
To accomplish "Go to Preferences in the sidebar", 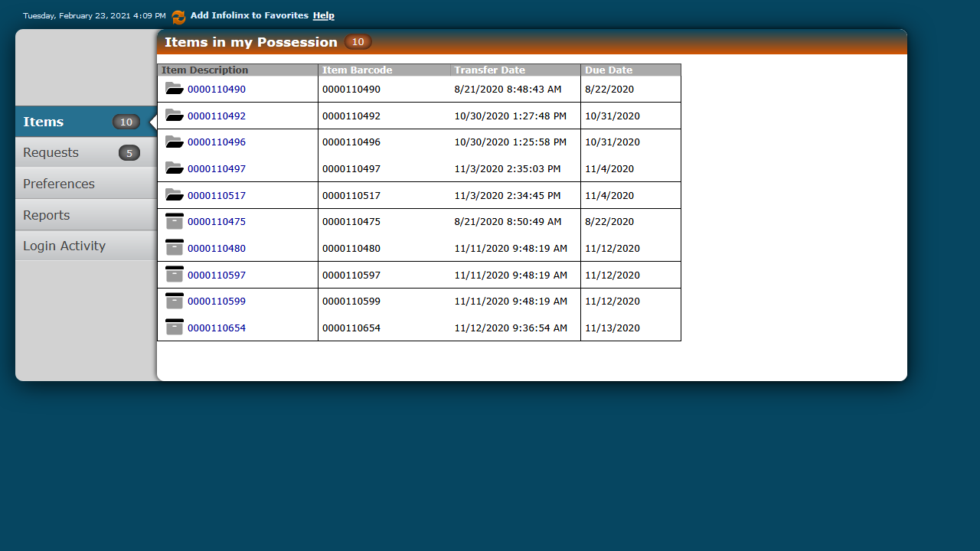I will point(86,184).
